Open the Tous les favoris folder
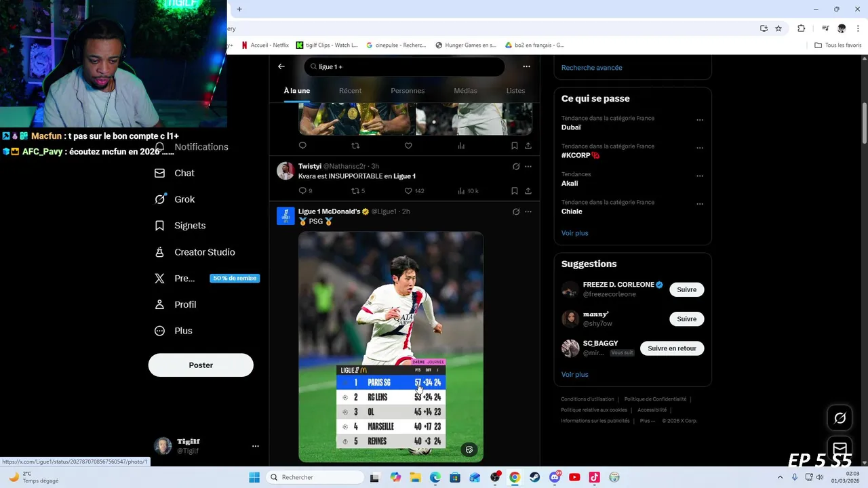 coord(837,45)
